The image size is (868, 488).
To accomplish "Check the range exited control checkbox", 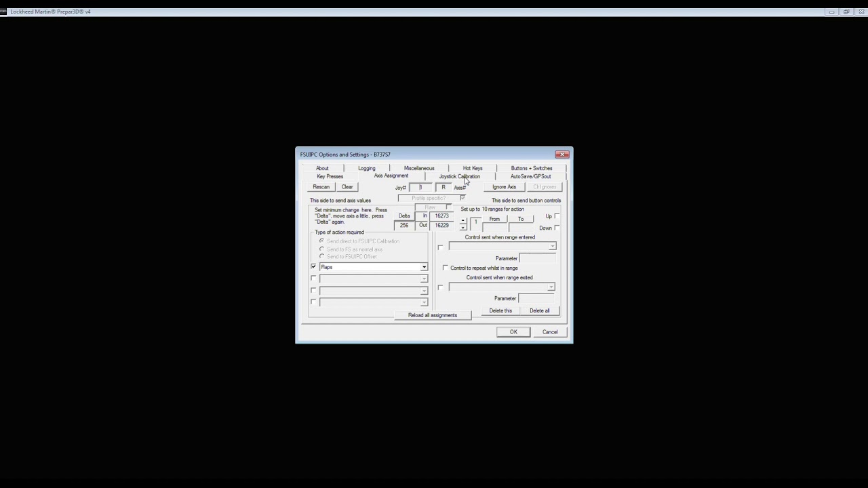I will (440, 287).
